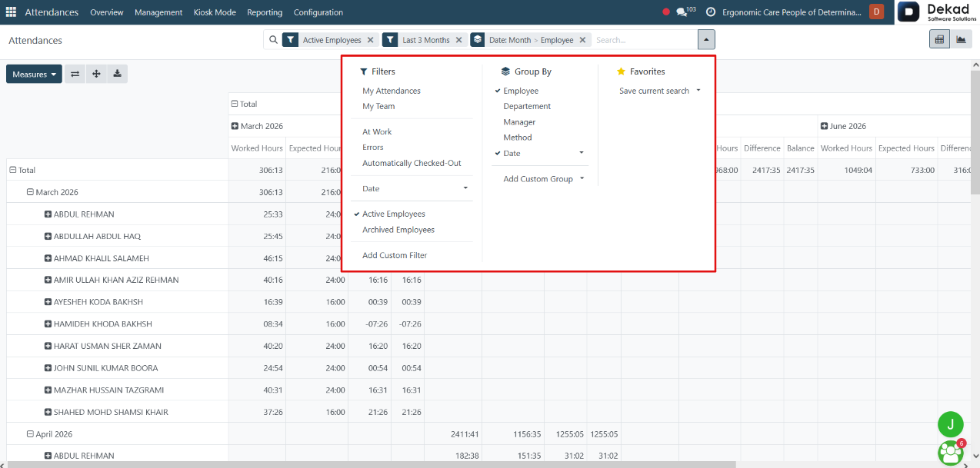Screen dimensions: 980x468
Task: Select the pivot view icon
Action: [x=939, y=39]
